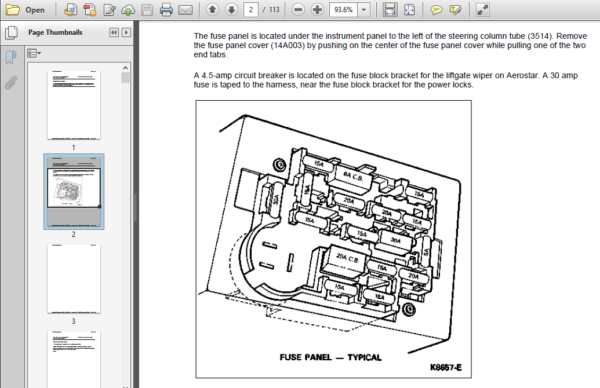Select the highlight text tool
Screen dimensions: 600x388
[455, 10]
